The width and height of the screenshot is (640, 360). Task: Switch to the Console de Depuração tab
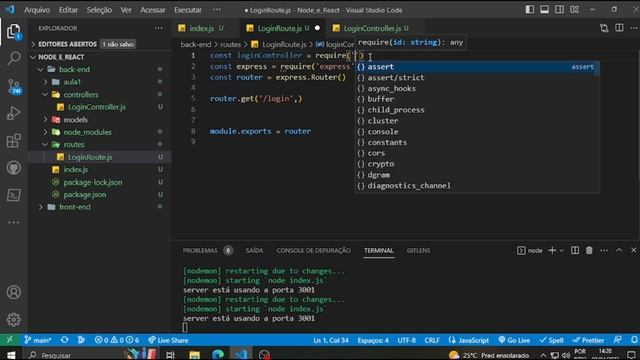tap(313, 250)
